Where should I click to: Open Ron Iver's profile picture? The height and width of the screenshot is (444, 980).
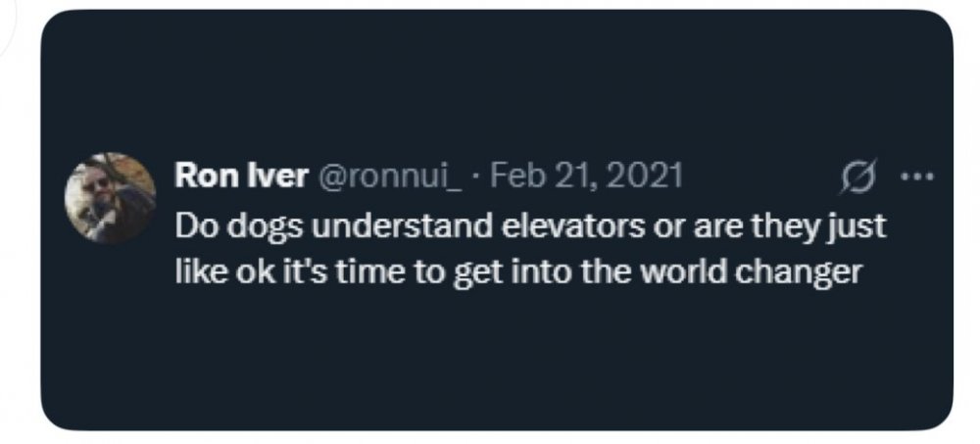point(110,198)
